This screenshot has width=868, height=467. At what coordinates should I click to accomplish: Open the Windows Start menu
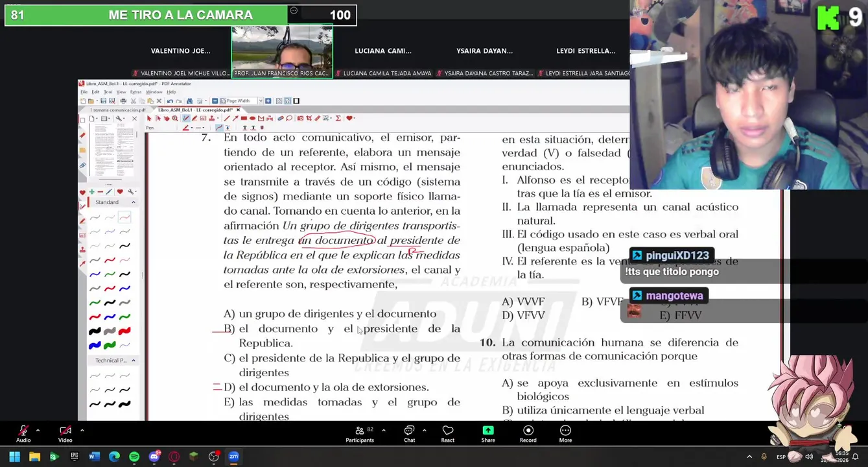click(x=14, y=457)
